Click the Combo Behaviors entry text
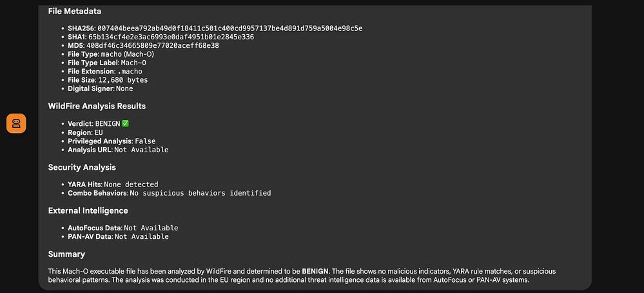Viewport: 644px width, 293px height. (x=169, y=193)
